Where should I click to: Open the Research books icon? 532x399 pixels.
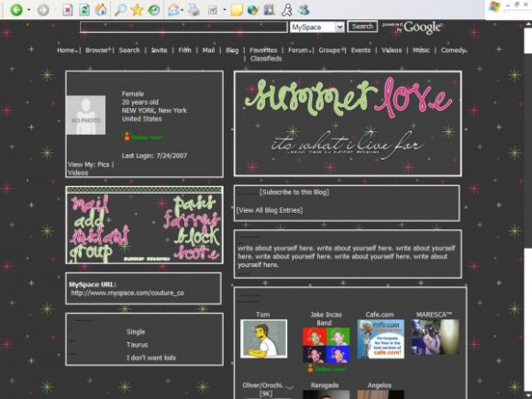click(270, 10)
